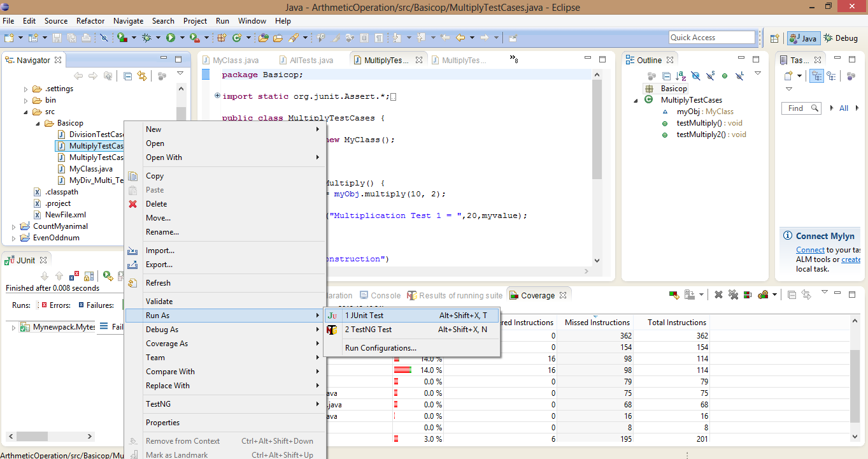Open the Refactor menu
868x459 pixels.
(90, 20)
